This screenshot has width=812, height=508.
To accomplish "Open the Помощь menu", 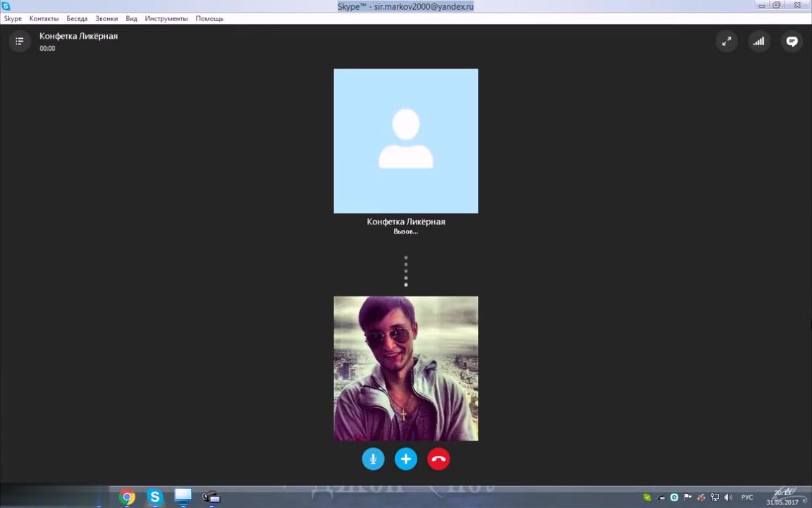I will (x=209, y=18).
